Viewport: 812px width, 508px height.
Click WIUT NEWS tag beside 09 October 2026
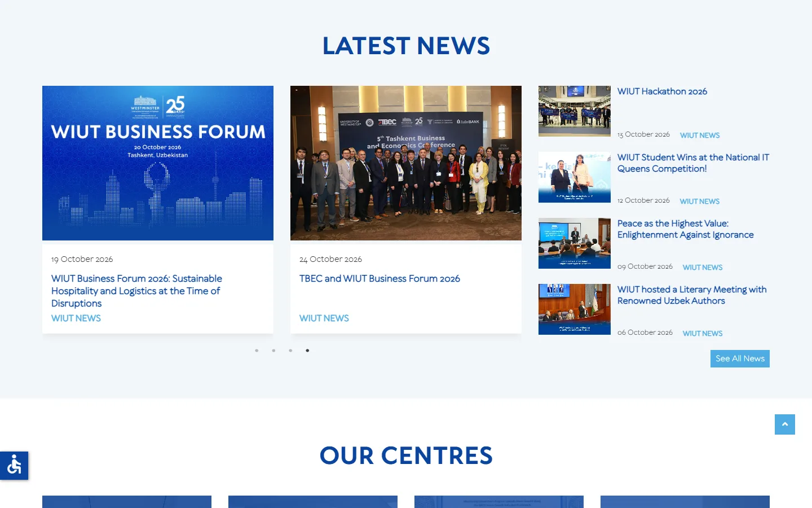click(x=703, y=268)
